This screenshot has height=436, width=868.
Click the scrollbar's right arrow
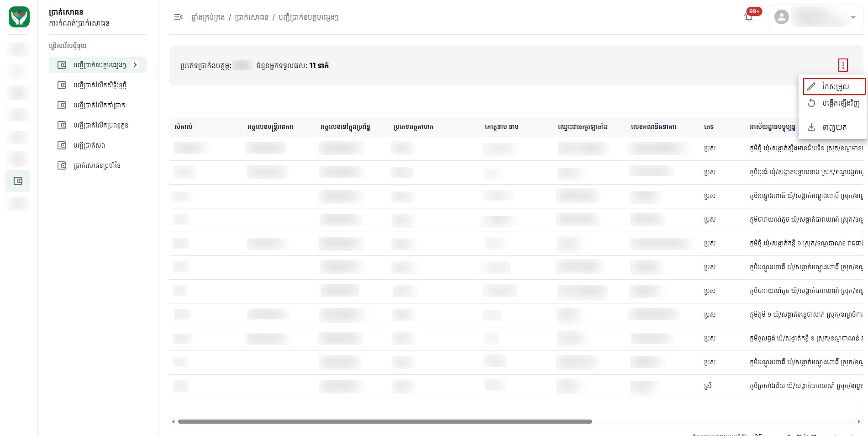859,421
